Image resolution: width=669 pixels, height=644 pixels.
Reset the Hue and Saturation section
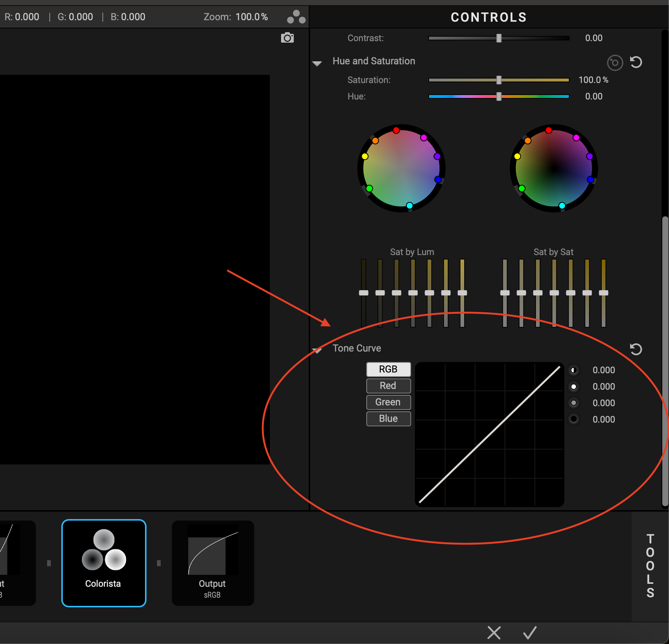[636, 62]
